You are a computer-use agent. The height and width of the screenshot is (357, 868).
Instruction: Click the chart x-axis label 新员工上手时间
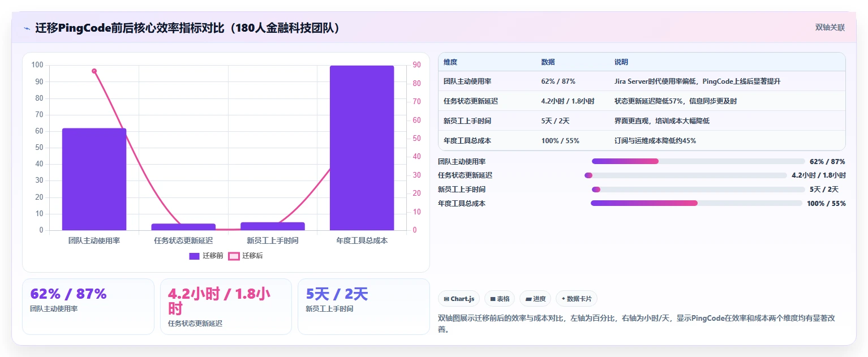pyautogui.click(x=273, y=240)
